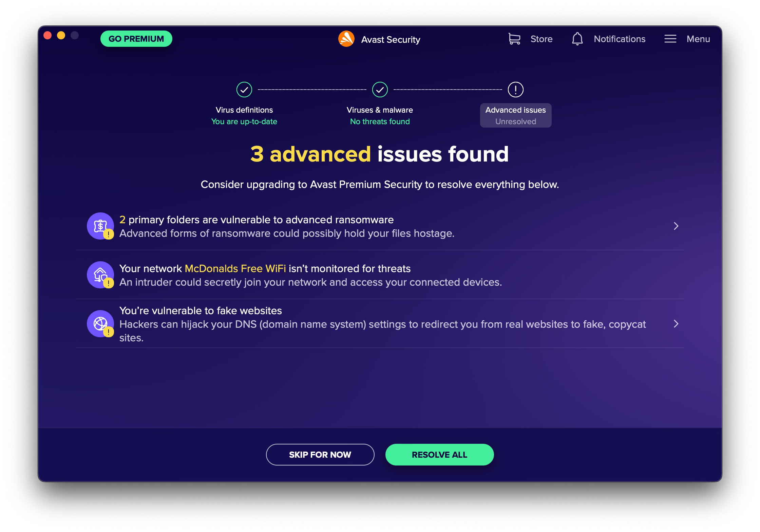
Task: Click the network home monitoring icon
Action: click(x=100, y=275)
